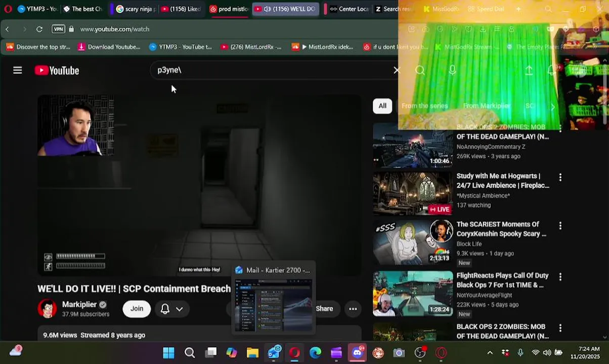The image size is (609, 364).
Task: Open File Explorer from the taskbar
Action: 252,353
